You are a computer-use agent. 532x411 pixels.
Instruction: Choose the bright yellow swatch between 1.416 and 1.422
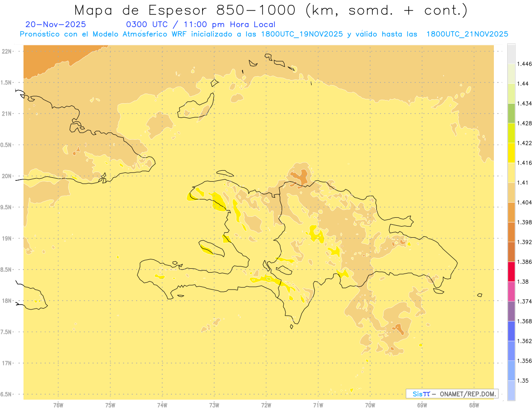(511, 153)
